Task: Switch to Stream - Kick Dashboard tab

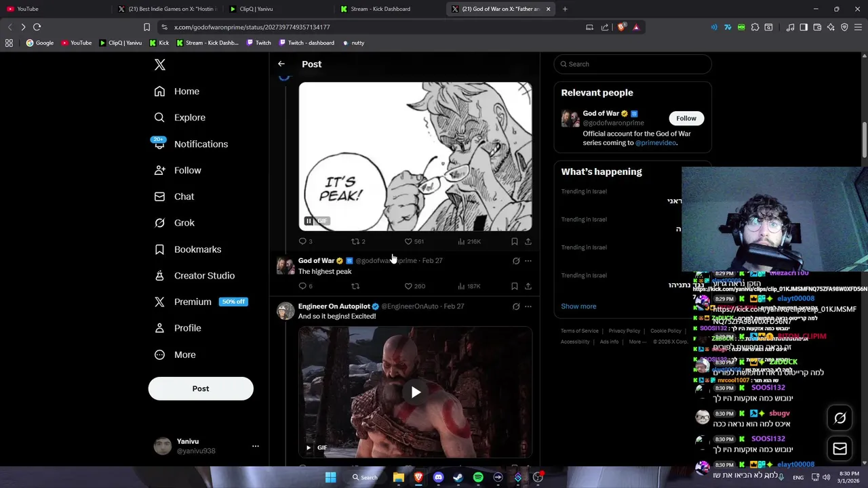Action: [390, 9]
